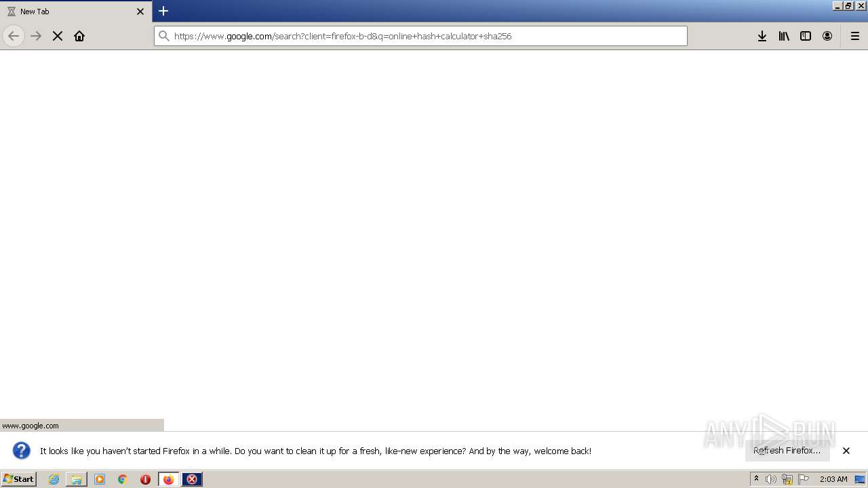Close the New Tab tab
Image resolution: width=868 pixels, height=488 pixels.
pyautogui.click(x=140, y=12)
